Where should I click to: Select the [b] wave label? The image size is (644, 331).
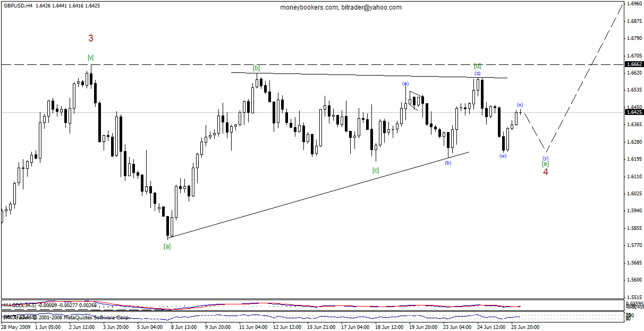point(256,68)
